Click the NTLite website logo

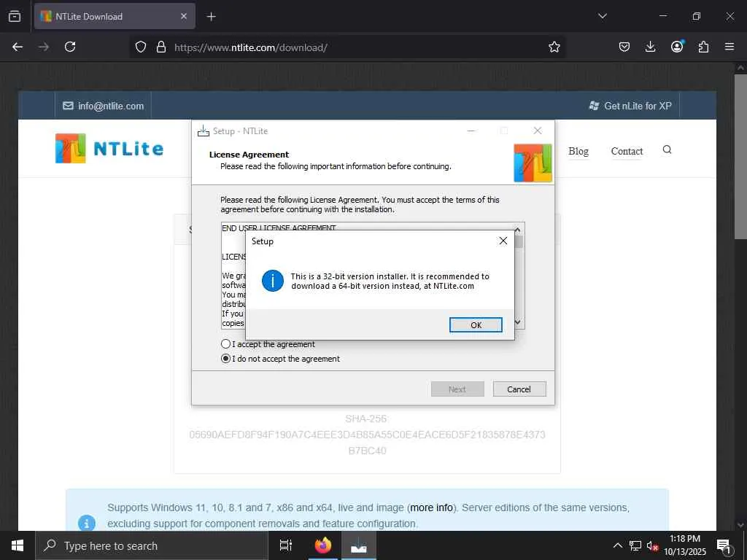point(109,149)
